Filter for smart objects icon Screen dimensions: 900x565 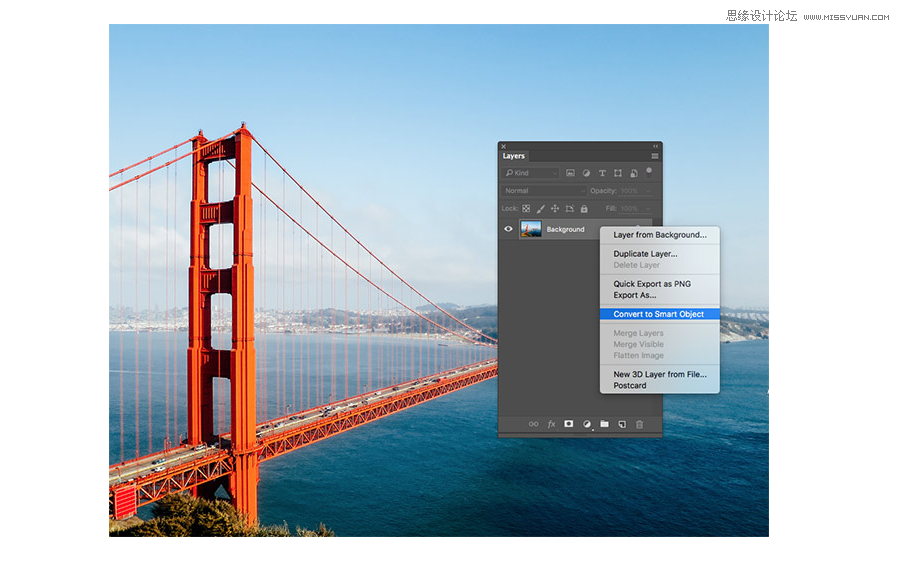point(634,173)
